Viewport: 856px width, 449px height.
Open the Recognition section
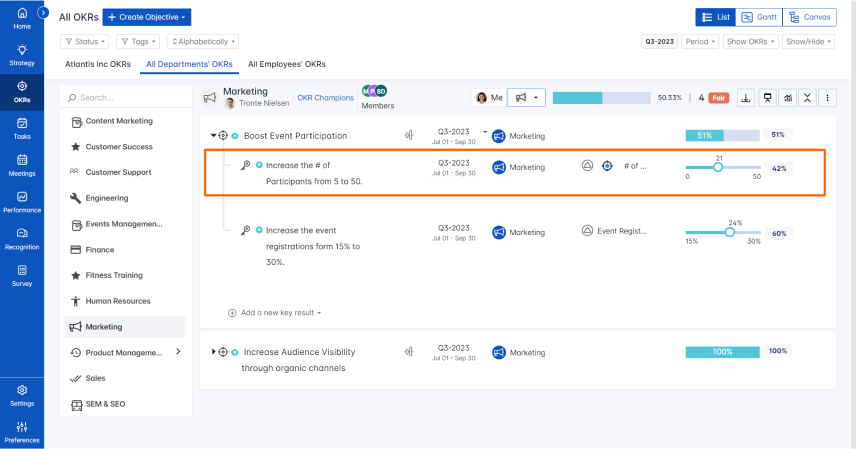22,239
